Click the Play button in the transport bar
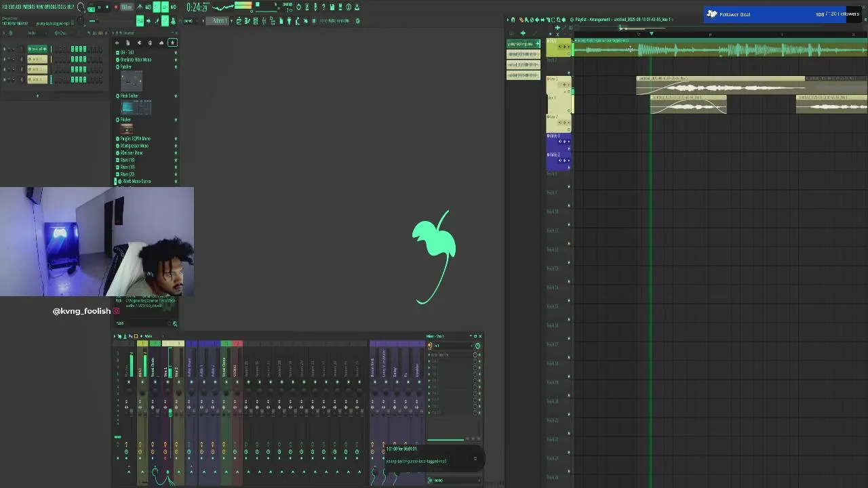 tap(99, 7)
